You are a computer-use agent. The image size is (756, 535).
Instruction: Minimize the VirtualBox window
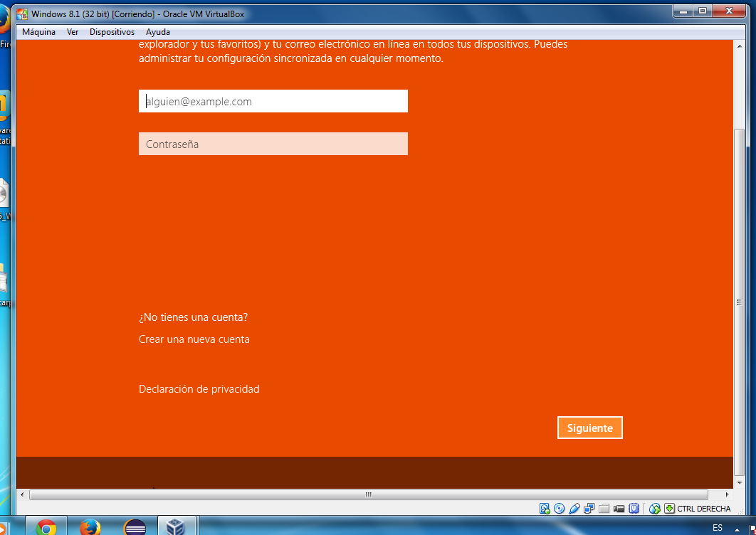(x=683, y=11)
